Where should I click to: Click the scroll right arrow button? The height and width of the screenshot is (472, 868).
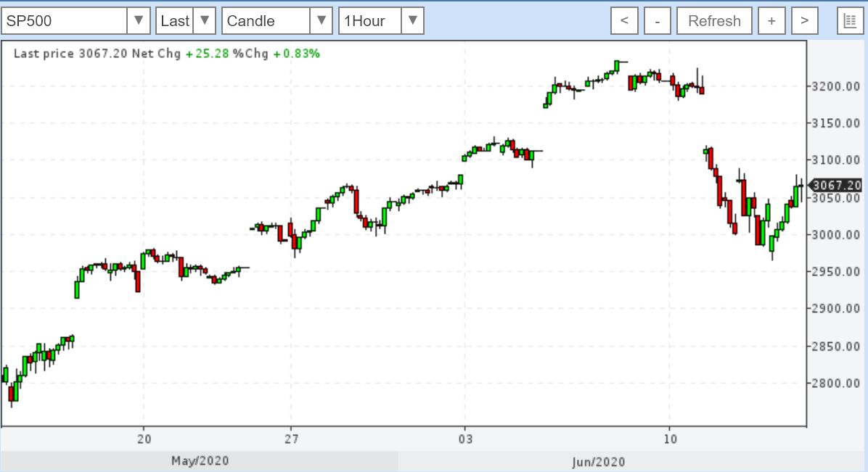804,21
